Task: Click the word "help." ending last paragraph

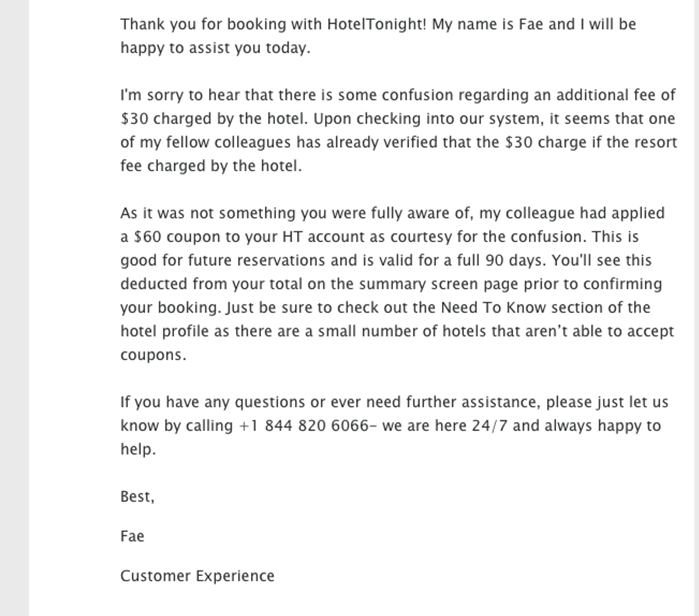Action: [x=138, y=449]
